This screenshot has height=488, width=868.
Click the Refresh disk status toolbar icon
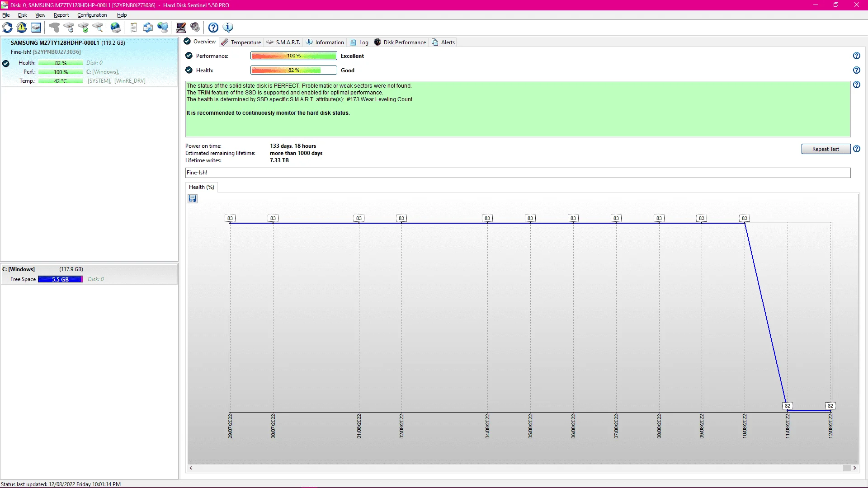point(7,28)
